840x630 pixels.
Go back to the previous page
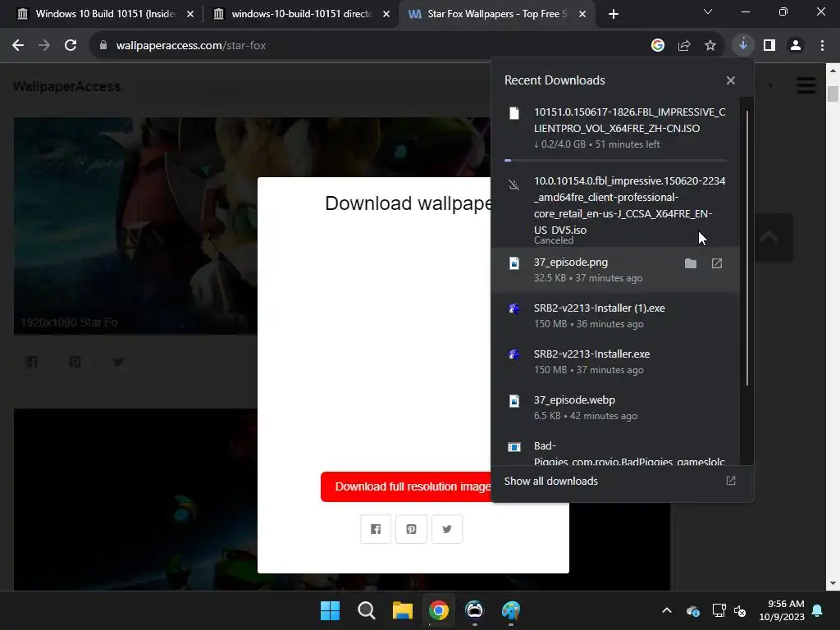point(18,46)
